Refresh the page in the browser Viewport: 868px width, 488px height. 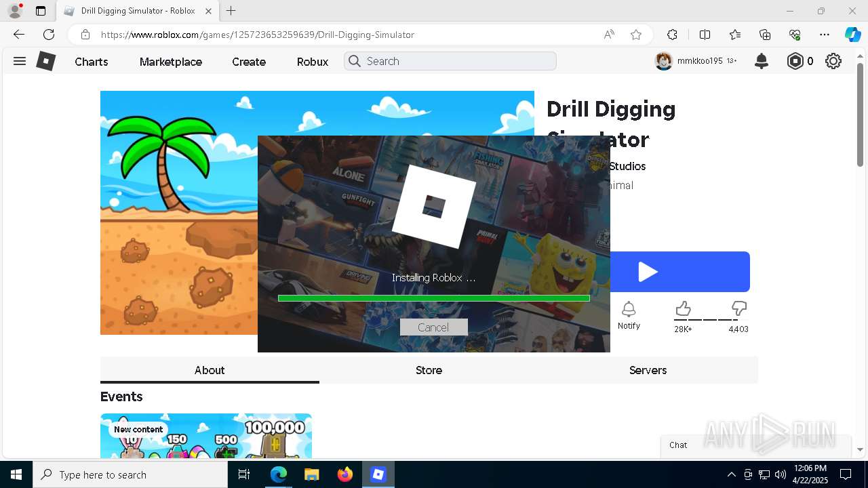49,35
